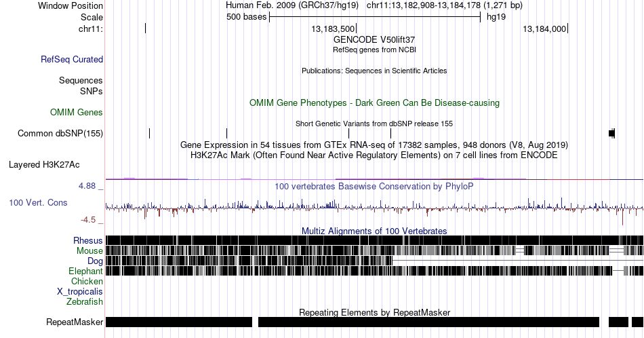644x338 pixels.
Task: Click the Common dbSNP(155) track label
Action: 60,133
